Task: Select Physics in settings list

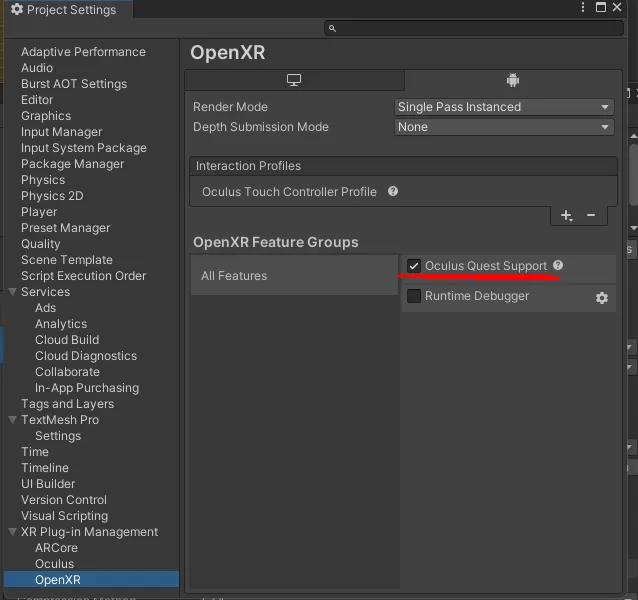Action: click(43, 180)
